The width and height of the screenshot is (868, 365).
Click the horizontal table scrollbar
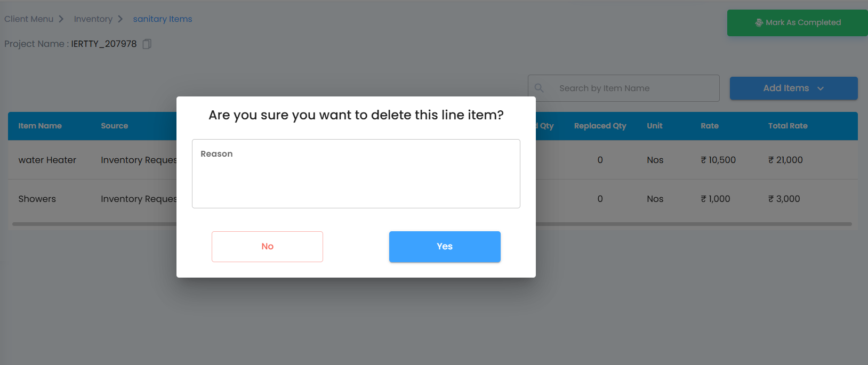[x=693, y=224]
